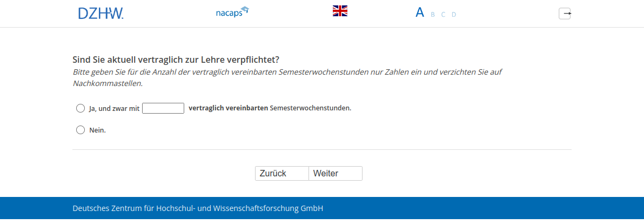Click the "vertraglich vereinbarten Semesterwochenstunden" label

(x=270, y=108)
